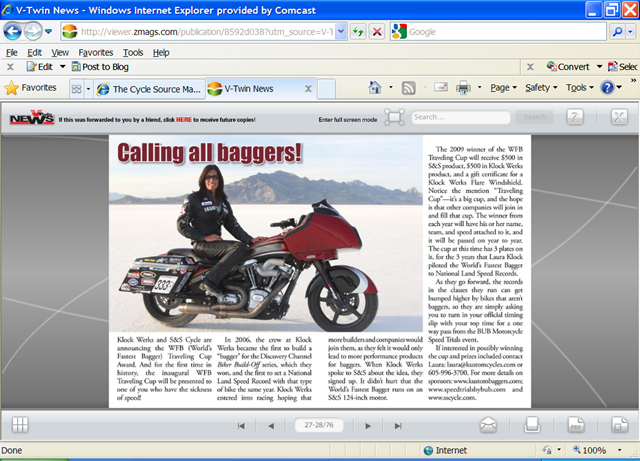Go to the next page arrow
This screenshot has height=461, width=640.
tap(368, 426)
